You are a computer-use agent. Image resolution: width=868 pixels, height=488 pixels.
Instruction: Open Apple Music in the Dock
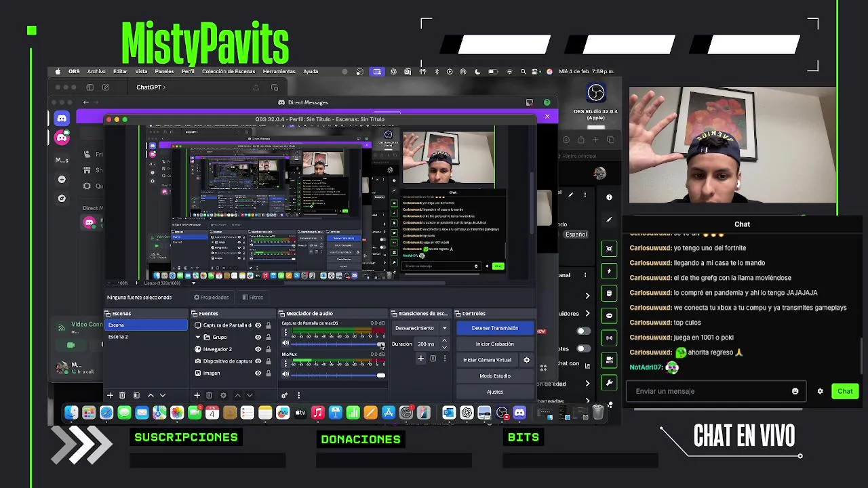(x=318, y=412)
